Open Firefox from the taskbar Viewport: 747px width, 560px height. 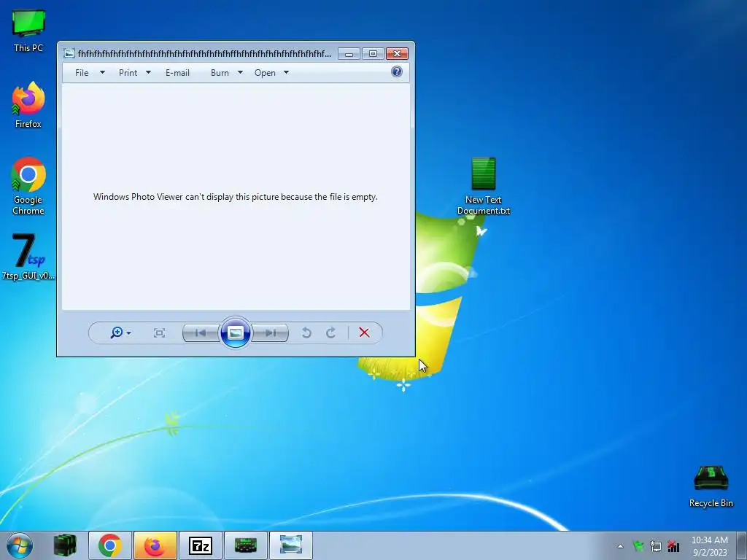(155, 545)
